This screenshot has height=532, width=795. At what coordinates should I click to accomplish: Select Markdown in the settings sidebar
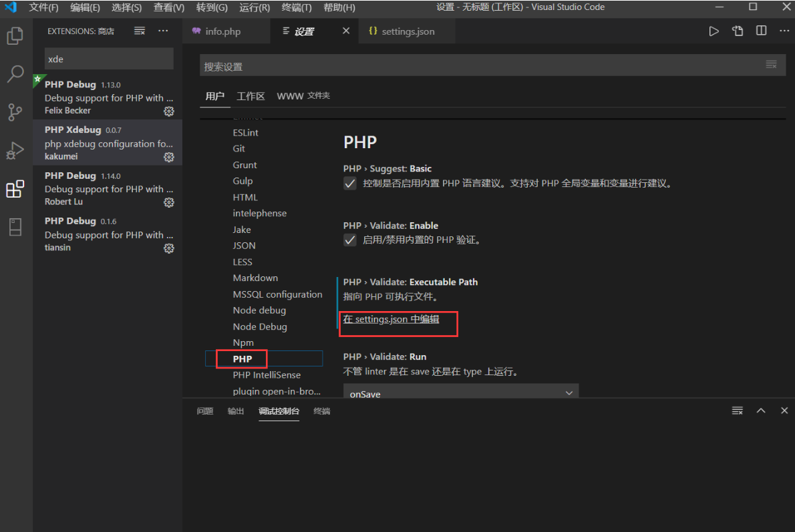(x=255, y=278)
